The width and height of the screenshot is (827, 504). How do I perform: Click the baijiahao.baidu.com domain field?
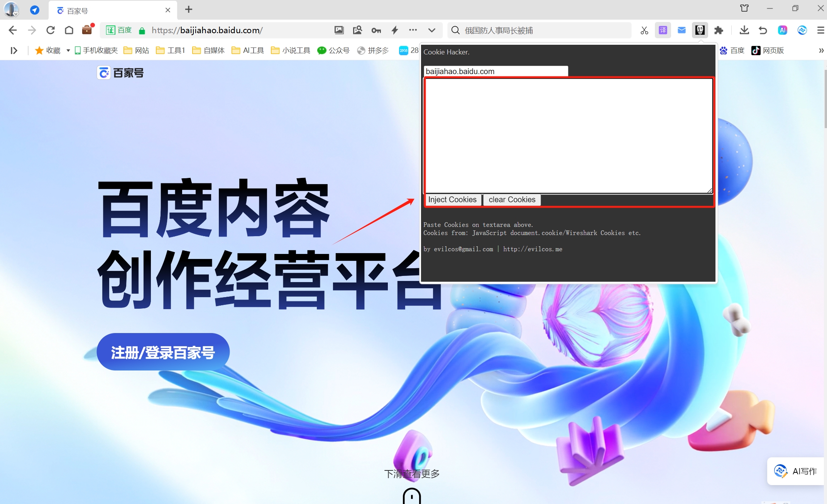[x=496, y=71]
